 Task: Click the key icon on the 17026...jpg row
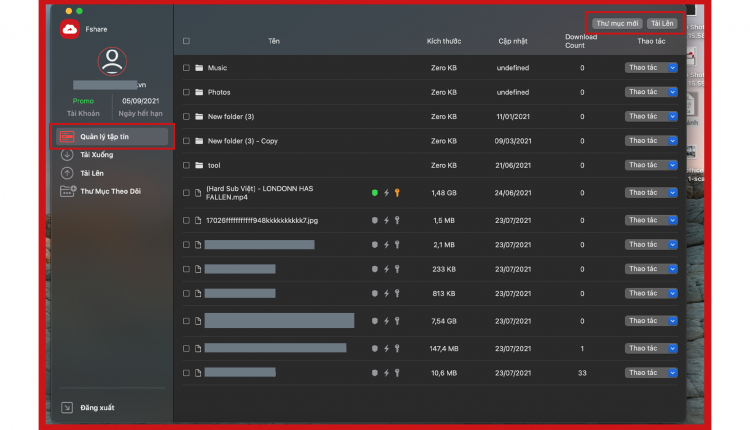tap(397, 221)
